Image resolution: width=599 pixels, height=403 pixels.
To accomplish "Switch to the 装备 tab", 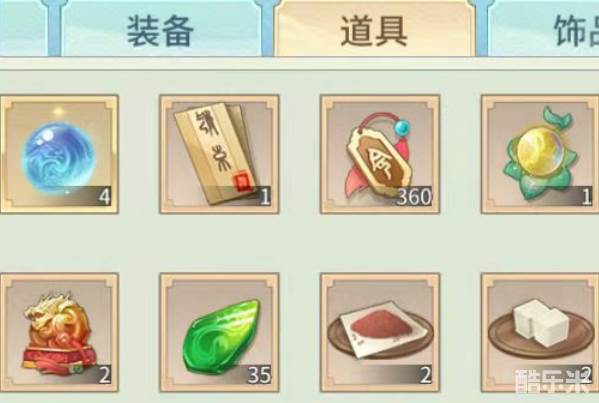I will [x=160, y=29].
